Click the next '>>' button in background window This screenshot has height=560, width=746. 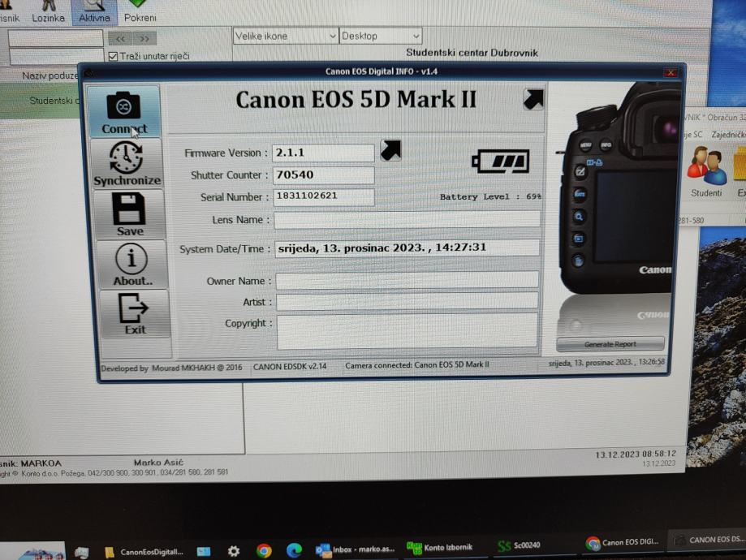(144, 38)
